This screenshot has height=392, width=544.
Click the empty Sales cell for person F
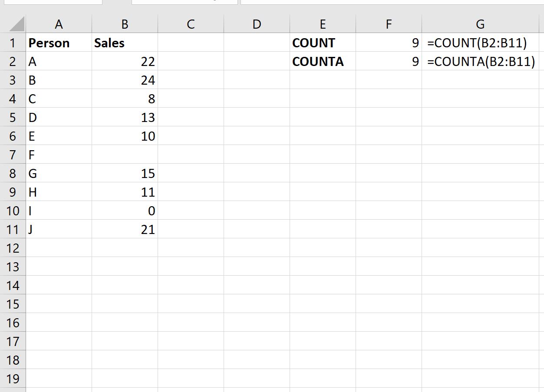[x=125, y=155]
